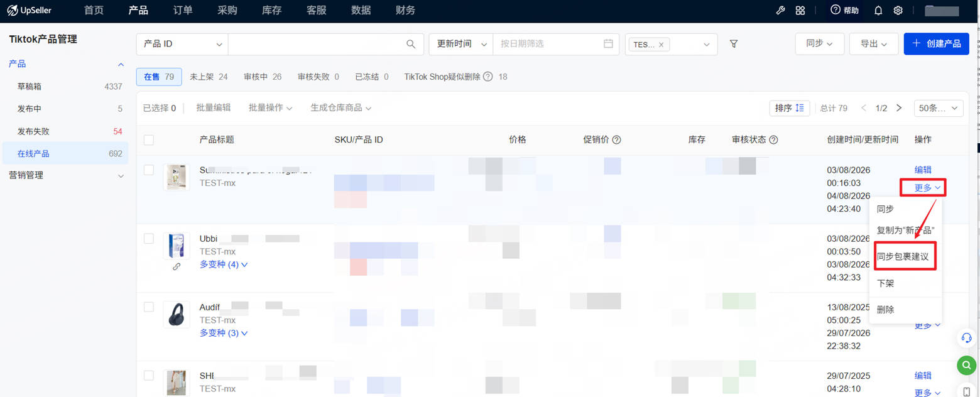Open the 库存 top nav item
This screenshot has height=397, width=980.
[272, 10]
